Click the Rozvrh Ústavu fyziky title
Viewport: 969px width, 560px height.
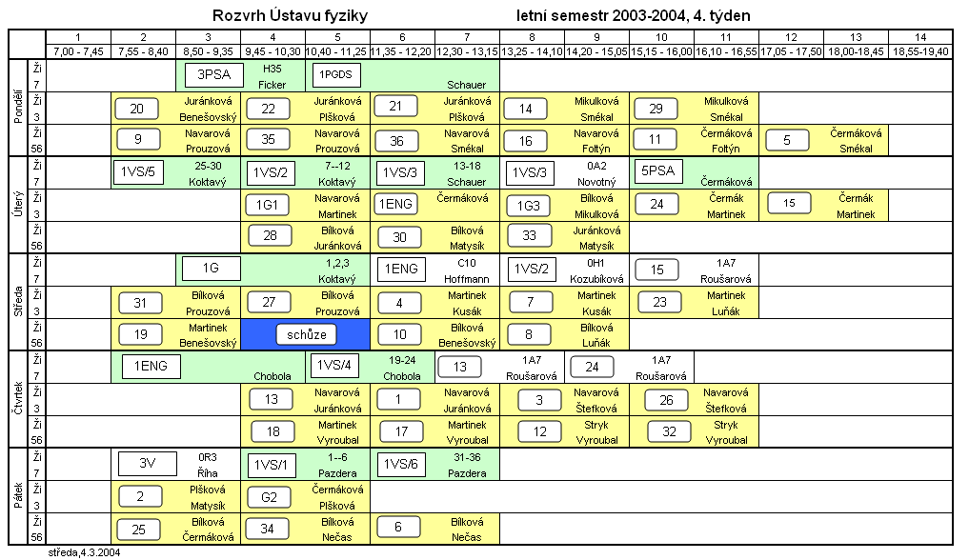(288, 16)
